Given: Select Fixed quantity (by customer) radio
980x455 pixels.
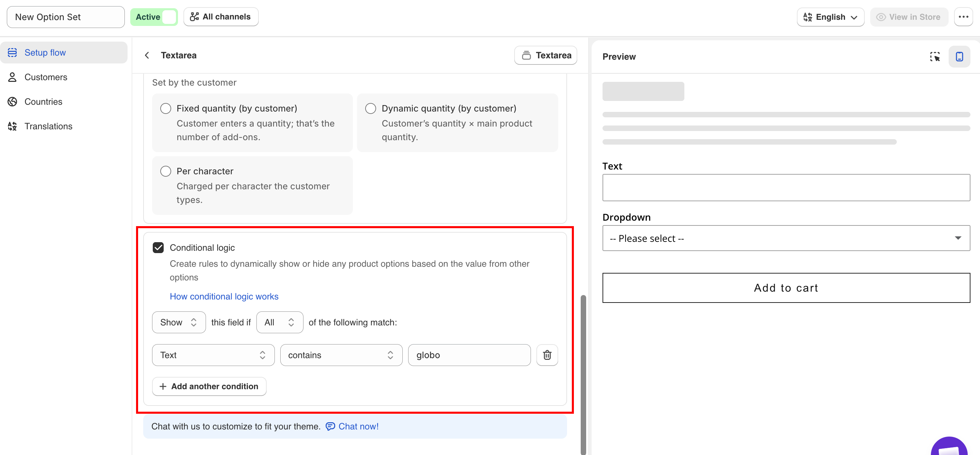Looking at the screenshot, I should click(165, 108).
